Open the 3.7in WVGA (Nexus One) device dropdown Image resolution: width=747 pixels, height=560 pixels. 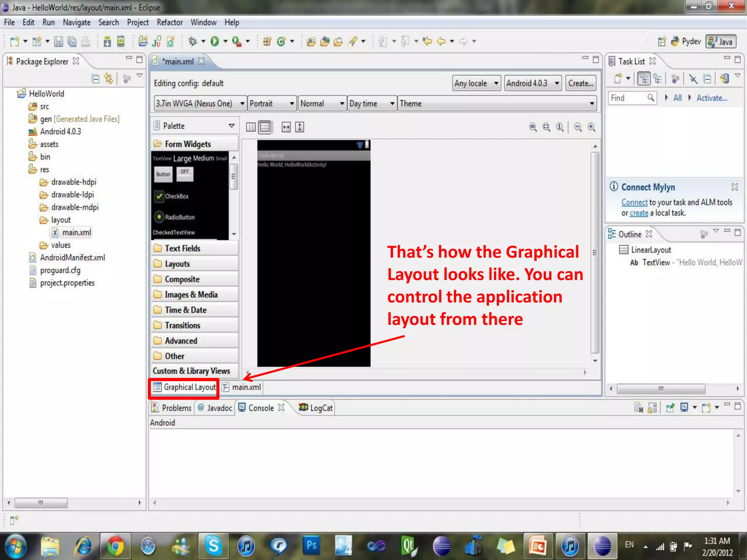click(200, 104)
